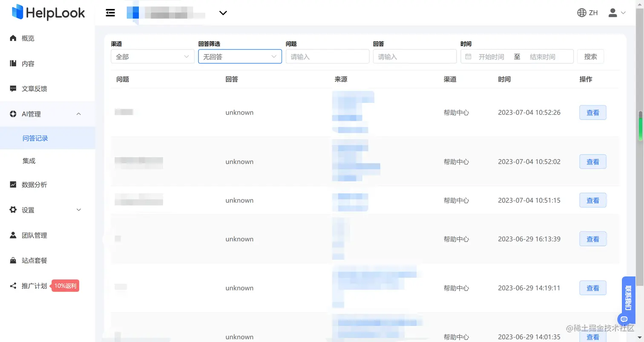Open 文章反馈 page

(x=34, y=89)
